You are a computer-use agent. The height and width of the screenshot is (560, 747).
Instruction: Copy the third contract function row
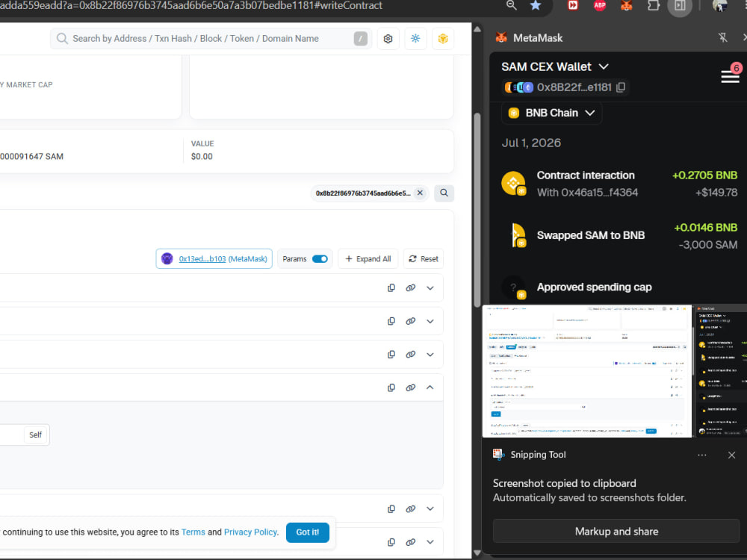coord(391,354)
